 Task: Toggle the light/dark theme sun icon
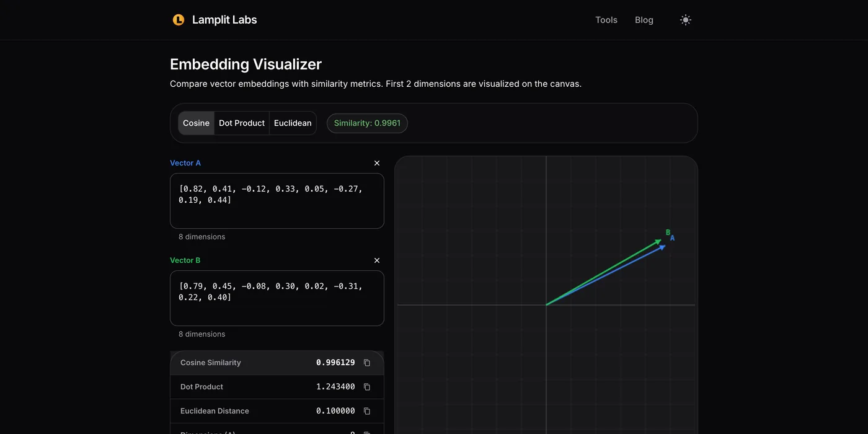[x=685, y=20]
